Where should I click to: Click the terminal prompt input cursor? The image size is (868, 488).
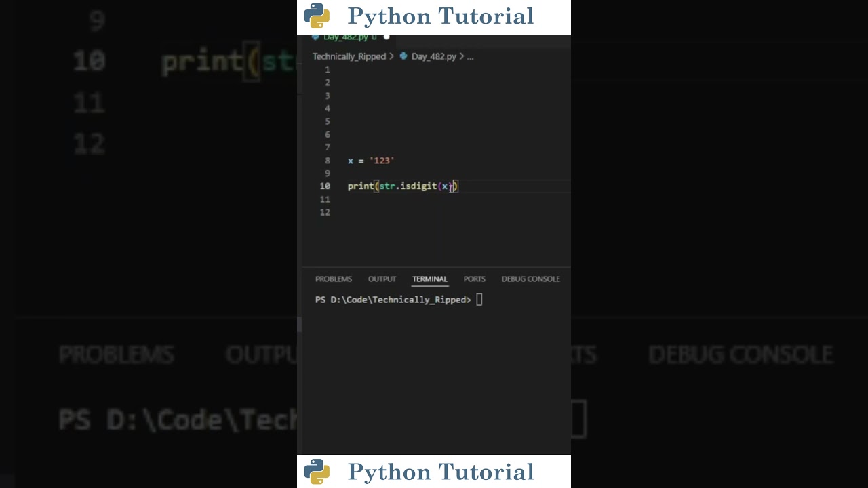(x=479, y=300)
